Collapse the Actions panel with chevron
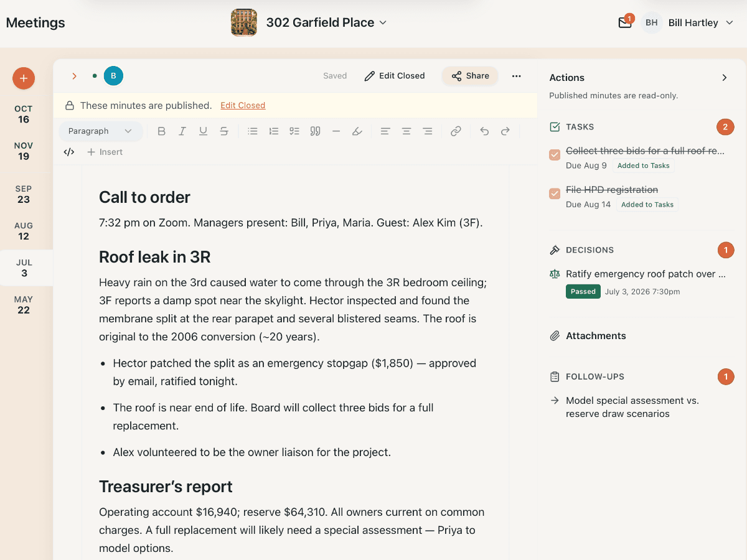747x560 pixels. coord(725,78)
